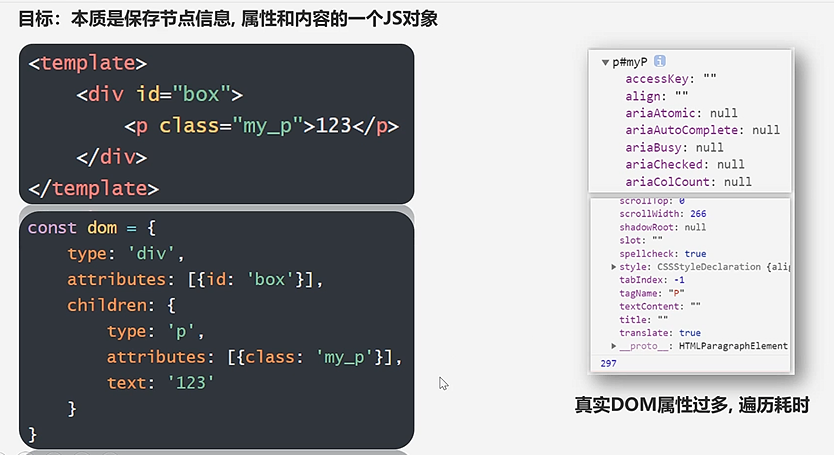
Task: Click the slot property row
Action: click(641, 241)
